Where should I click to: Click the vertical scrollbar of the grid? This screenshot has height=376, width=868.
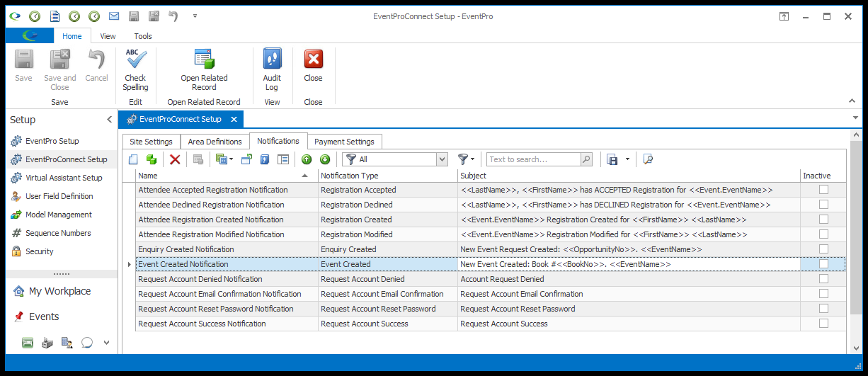click(855, 226)
